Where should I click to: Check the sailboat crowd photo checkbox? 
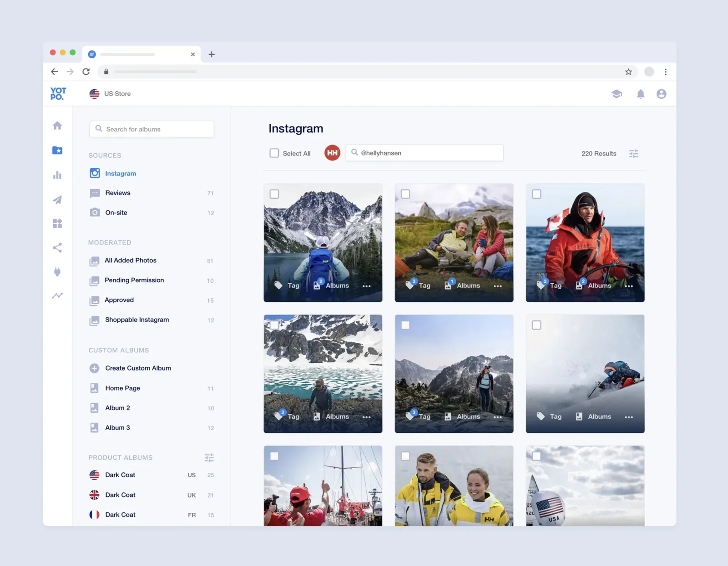pyautogui.click(x=274, y=456)
